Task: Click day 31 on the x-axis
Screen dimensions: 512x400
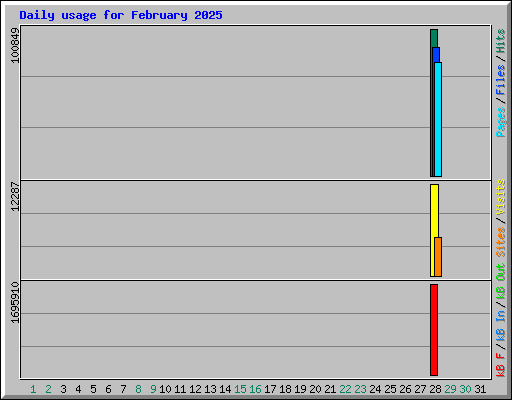Action: click(x=480, y=389)
